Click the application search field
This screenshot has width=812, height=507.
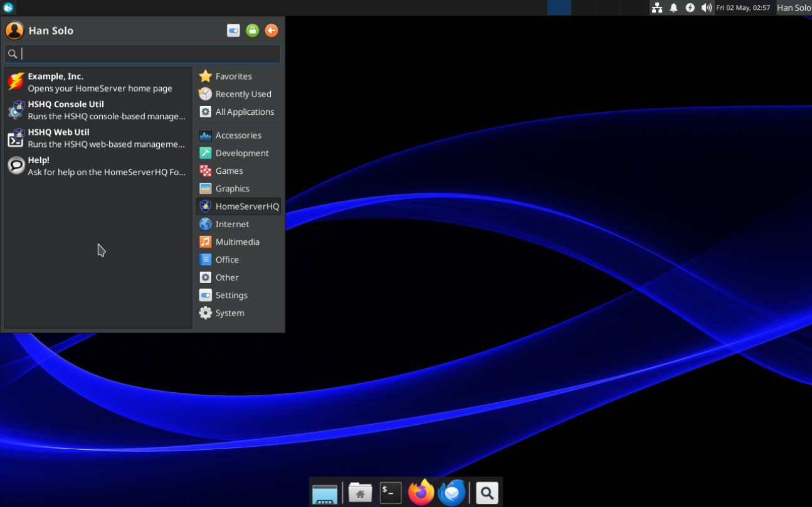tap(149, 54)
